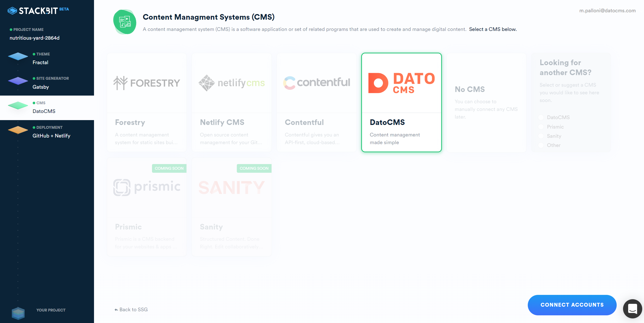
Task: Click the Sanity coming soon icon
Action: pos(254,168)
